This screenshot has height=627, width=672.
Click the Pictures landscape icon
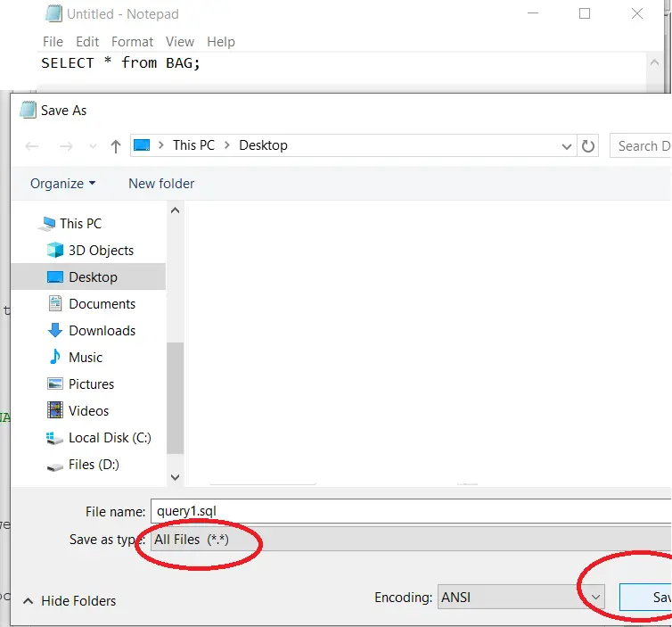[55, 384]
